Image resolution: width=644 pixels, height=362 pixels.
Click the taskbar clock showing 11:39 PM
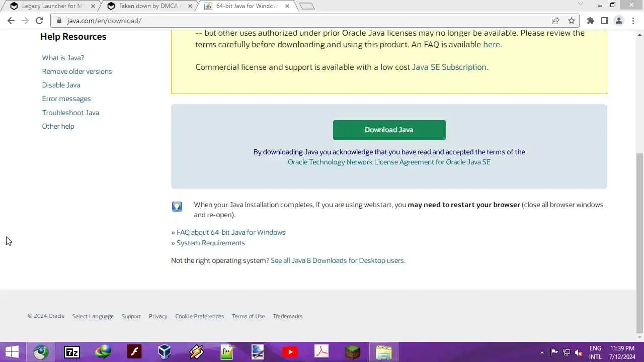622,352
